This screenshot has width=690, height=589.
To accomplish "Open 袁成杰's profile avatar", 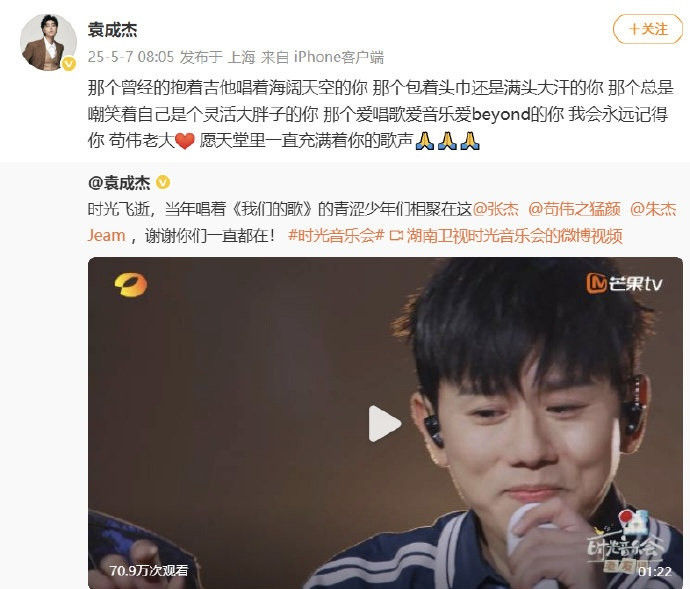I will (x=48, y=42).
